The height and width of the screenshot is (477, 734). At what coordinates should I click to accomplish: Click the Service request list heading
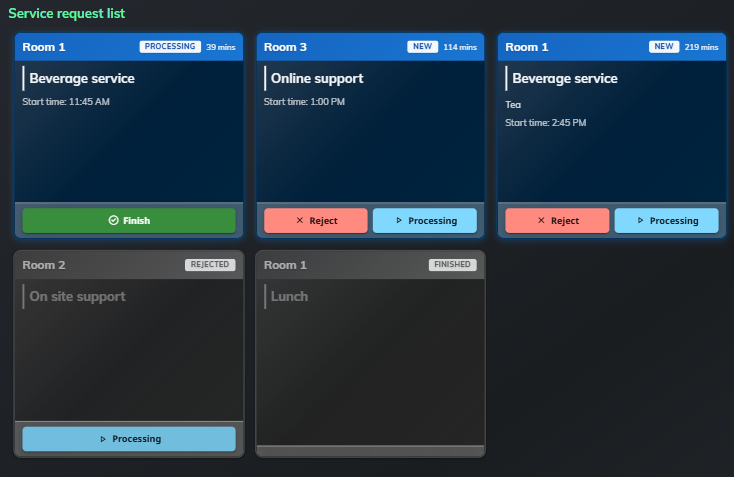point(67,14)
